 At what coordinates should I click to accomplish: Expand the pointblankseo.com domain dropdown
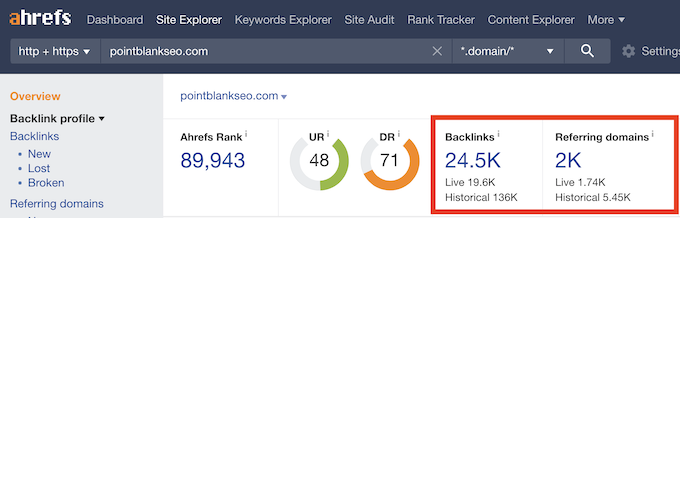[233, 96]
